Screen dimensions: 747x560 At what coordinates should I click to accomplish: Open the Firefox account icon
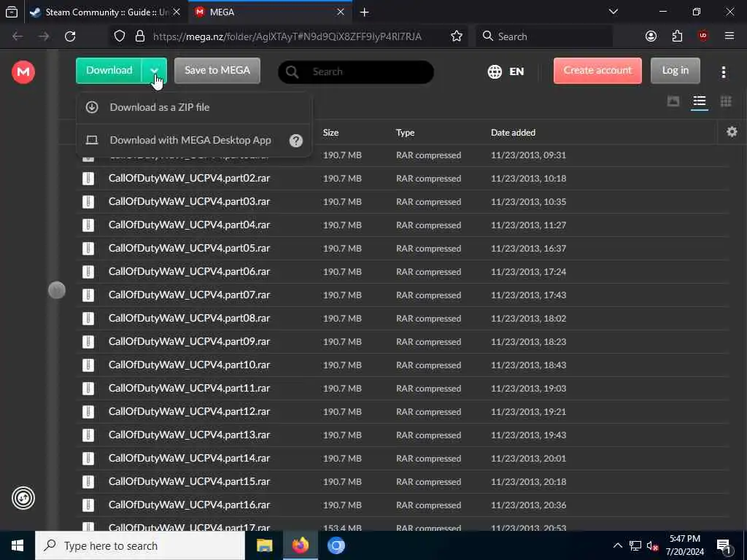pyautogui.click(x=651, y=36)
